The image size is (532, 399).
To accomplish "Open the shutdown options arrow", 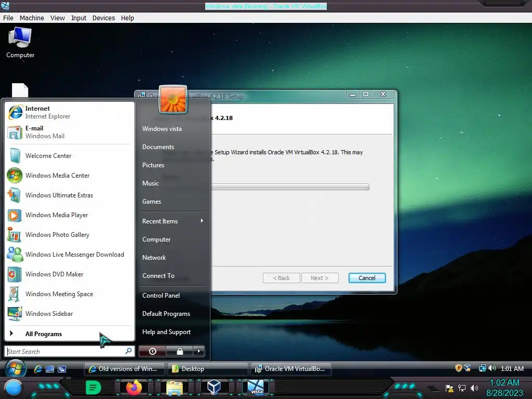I will pyautogui.click(x=199, y=351).
